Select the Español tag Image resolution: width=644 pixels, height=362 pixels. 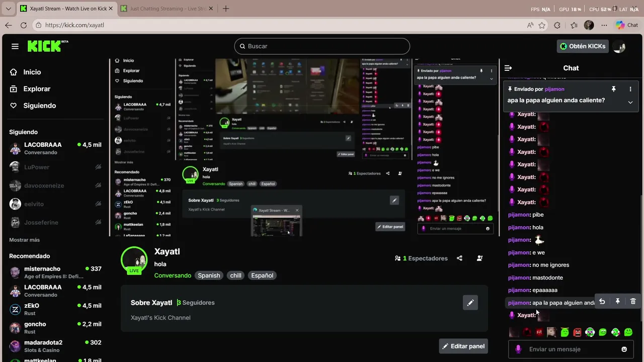pyautogui.click(x=262, y=276)
